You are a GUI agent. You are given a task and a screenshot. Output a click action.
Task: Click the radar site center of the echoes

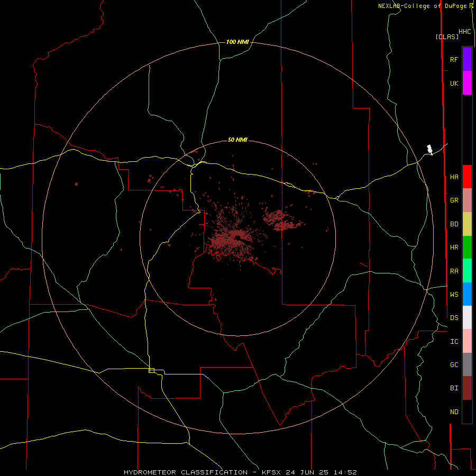[x=237, y=238]
